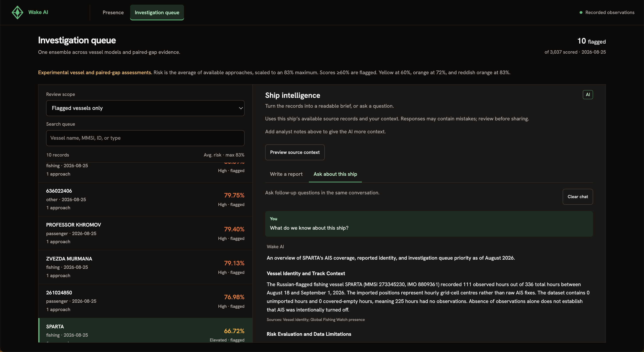Click the 10 flagged count
Viewport: 644px width, 352px height.
[x=591, y=41]
